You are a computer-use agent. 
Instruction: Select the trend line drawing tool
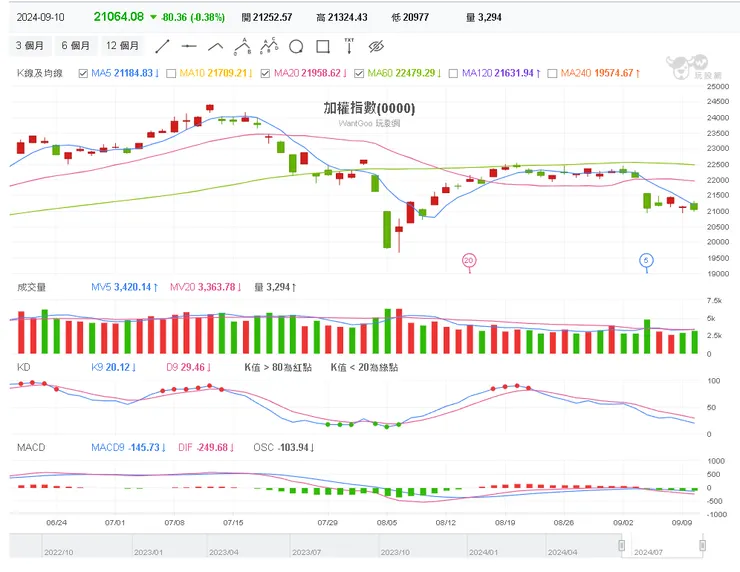click(162, 46)
